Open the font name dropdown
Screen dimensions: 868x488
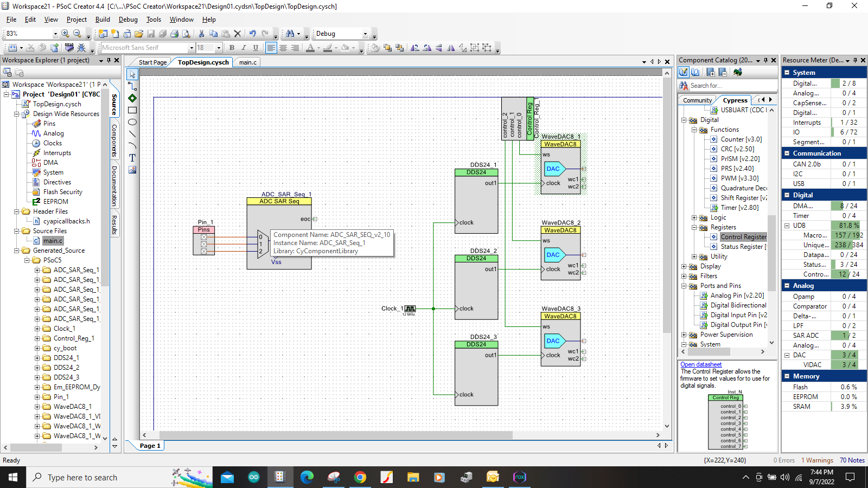point(191,48)
